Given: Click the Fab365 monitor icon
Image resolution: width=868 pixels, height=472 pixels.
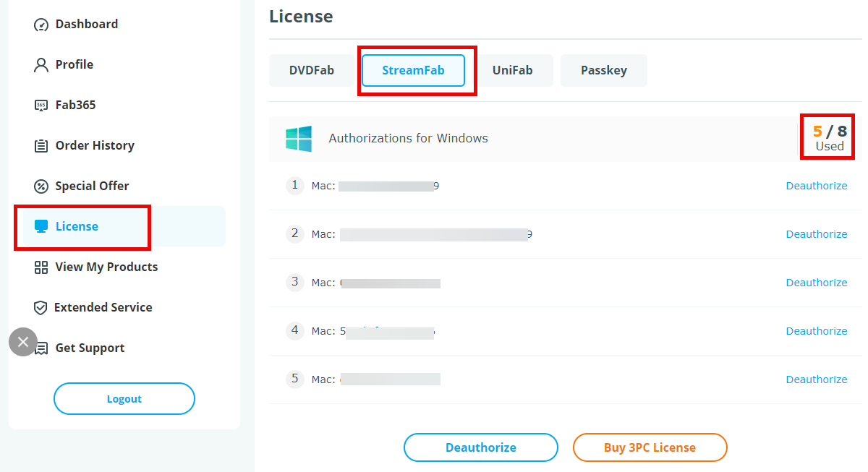Looking at the screenshot, I should [x=41, y=106].
